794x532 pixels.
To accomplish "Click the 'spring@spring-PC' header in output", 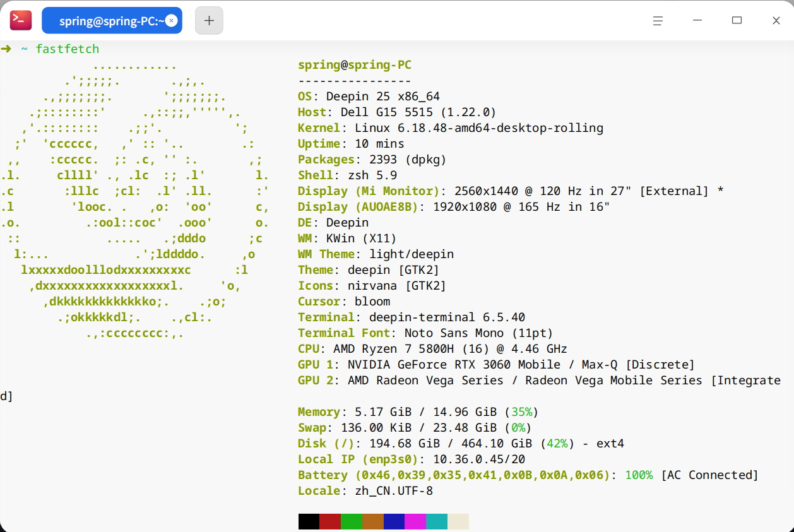I will pyautogui.click(x=355, y=65).
